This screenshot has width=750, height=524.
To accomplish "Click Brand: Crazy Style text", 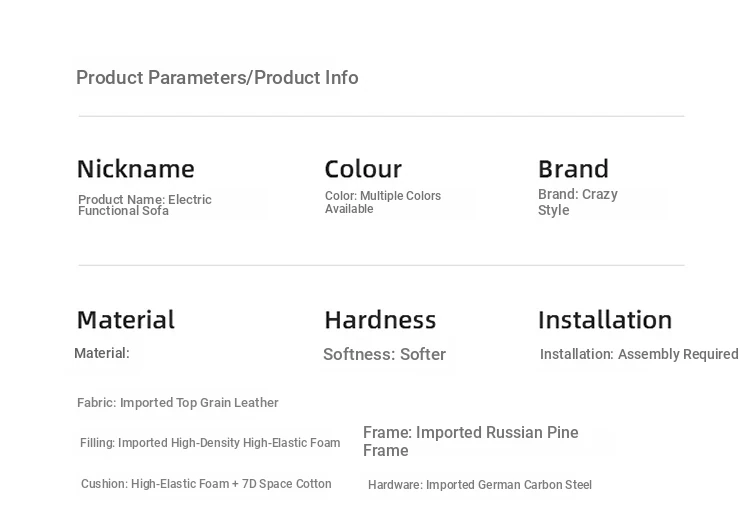I will coord(578,202).
